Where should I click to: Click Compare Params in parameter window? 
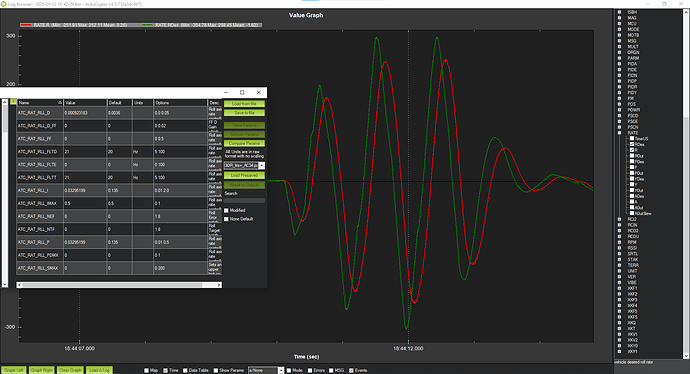244,143
